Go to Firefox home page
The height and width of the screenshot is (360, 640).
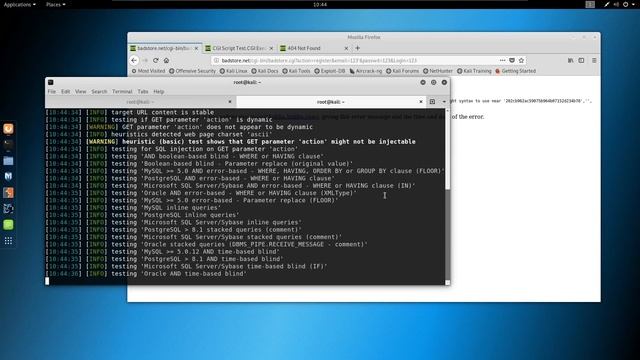click(x=166, y=60)
